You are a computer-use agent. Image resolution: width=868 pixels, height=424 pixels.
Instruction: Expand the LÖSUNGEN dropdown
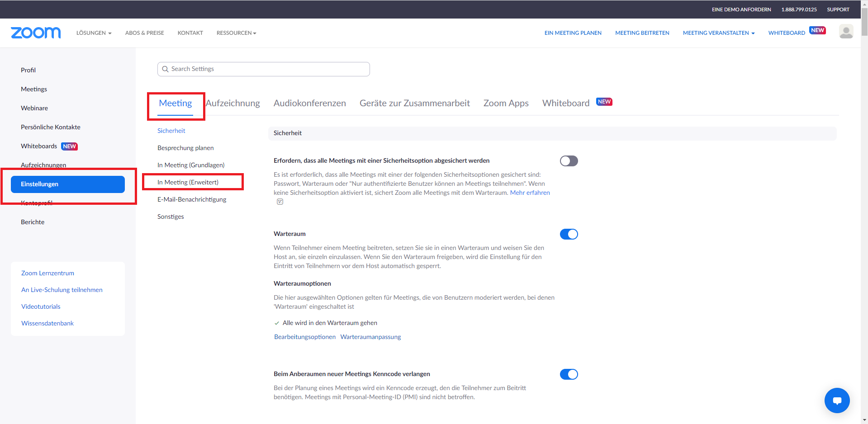94,33
